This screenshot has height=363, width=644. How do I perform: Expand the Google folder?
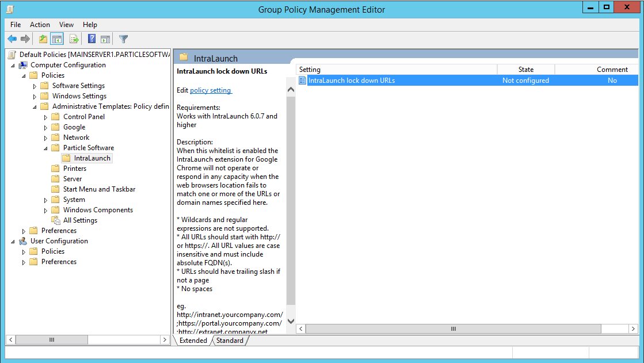45,128
